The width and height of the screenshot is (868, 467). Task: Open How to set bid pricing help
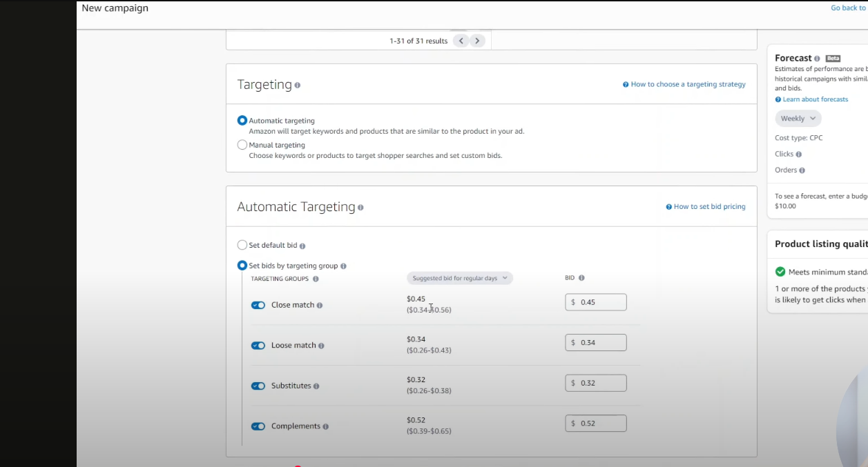[706, 206]
